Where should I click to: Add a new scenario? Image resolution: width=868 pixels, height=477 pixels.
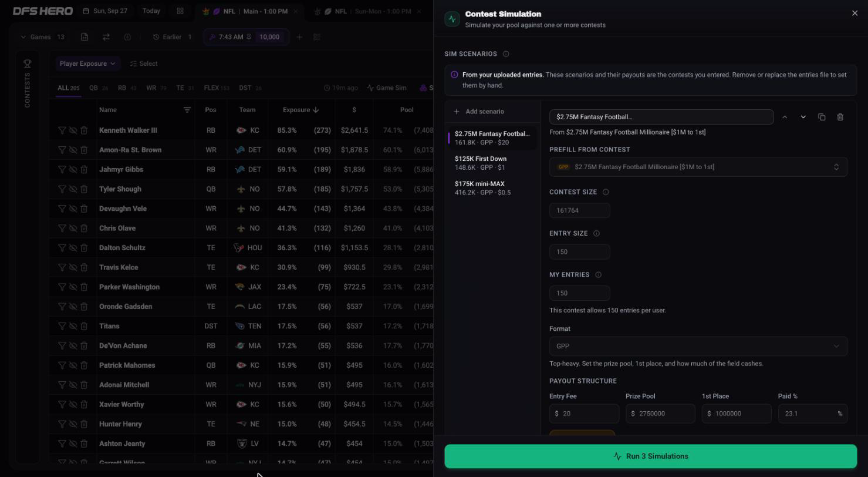[479, 112]
